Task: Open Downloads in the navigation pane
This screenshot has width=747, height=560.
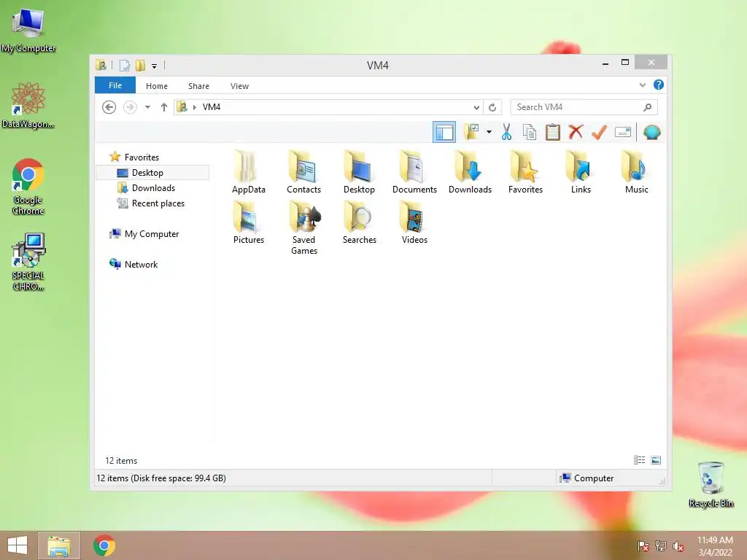Action: 153,188
